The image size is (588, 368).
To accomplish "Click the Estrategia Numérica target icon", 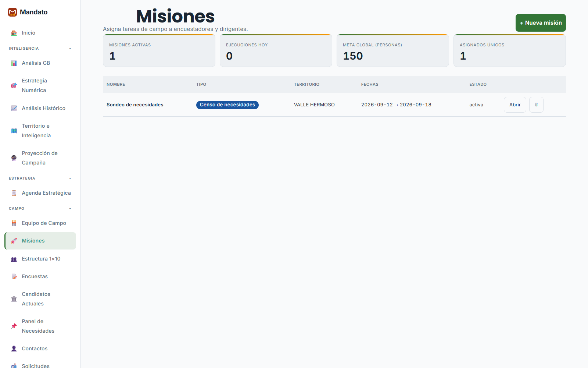I will pyautogui.click(x=14, y=85).
